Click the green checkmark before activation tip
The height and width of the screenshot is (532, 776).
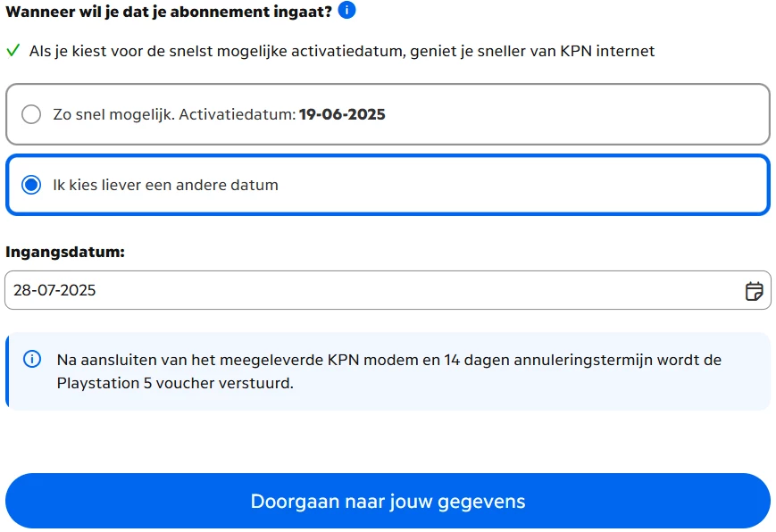click(13, 51)
